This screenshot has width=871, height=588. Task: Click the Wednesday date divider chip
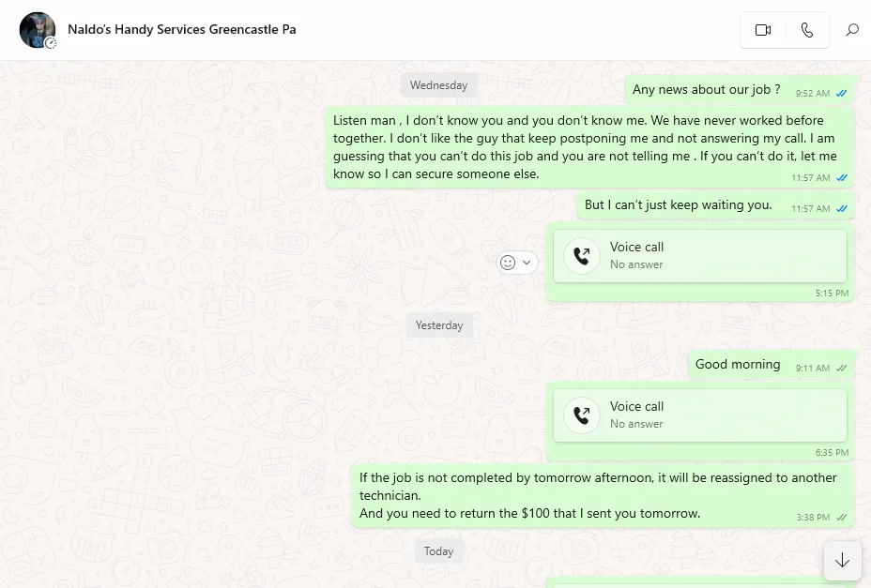[x=438, y=84]
